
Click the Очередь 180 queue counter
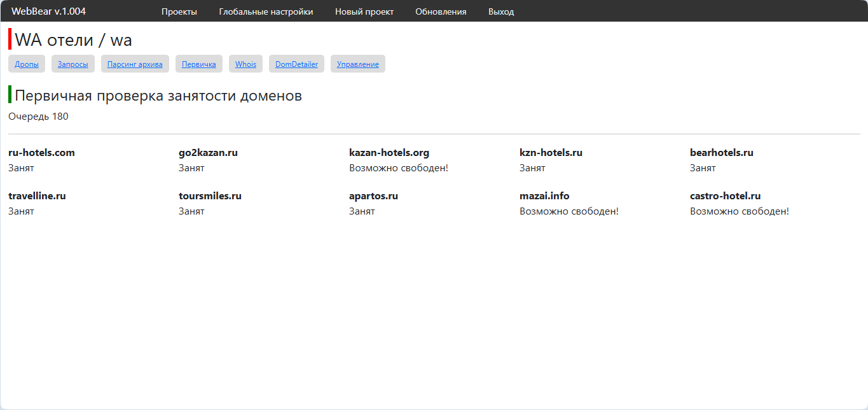coord(38,117)
